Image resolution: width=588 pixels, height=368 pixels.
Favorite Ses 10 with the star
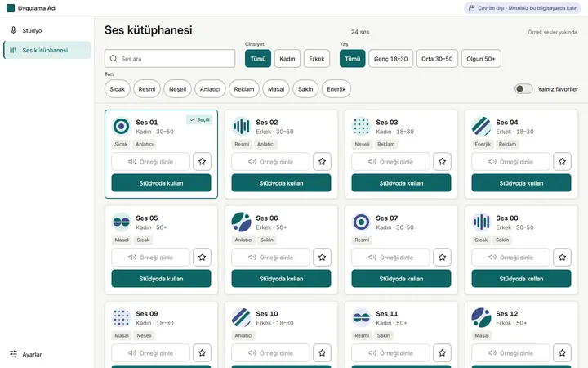322,353
